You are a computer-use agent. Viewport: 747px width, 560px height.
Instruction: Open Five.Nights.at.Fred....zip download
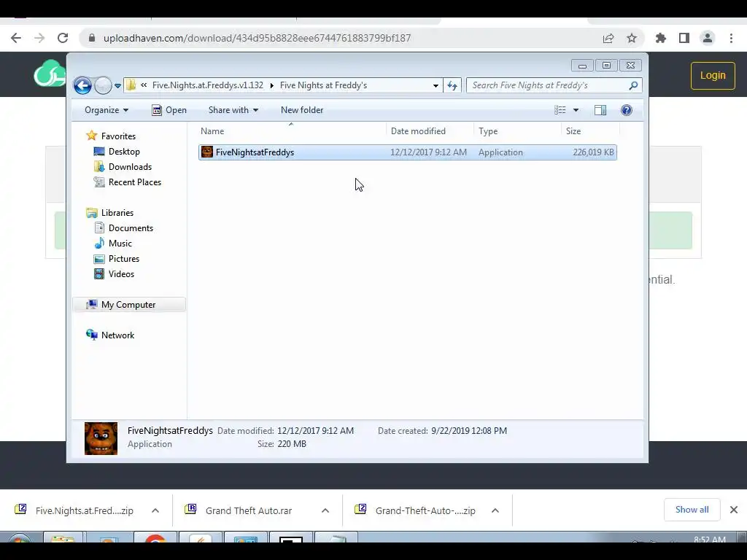[x=75, y=510]
